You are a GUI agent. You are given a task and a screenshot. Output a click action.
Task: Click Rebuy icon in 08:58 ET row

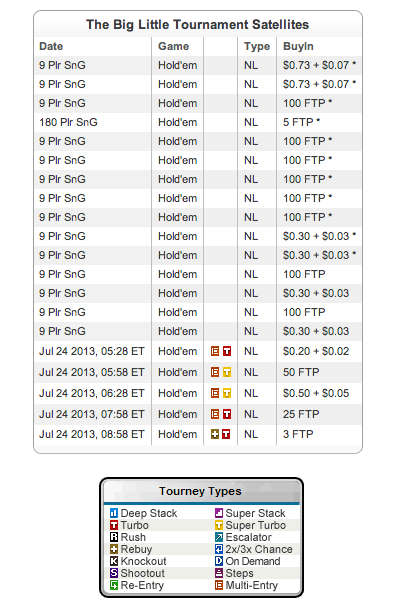215,434
